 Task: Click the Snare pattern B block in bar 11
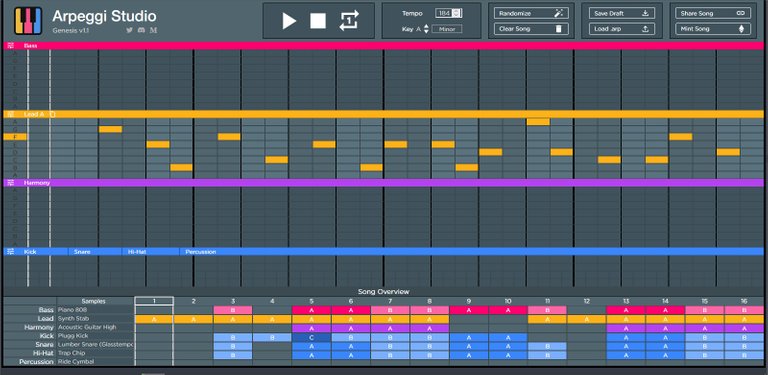point(548,346)
